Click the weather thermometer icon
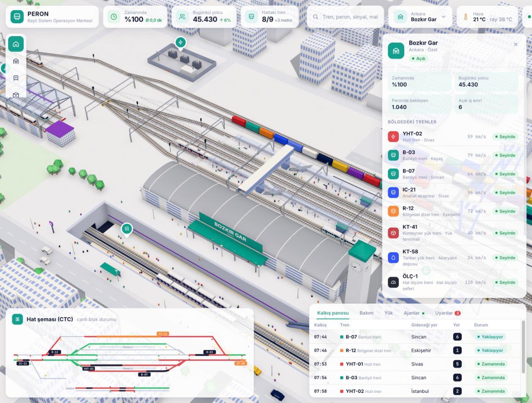Screen dimensions: 532x403 coord(466,17)
